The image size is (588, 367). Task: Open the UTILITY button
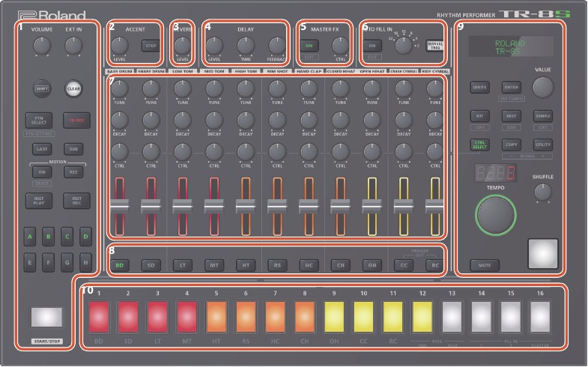pos(542,145)
